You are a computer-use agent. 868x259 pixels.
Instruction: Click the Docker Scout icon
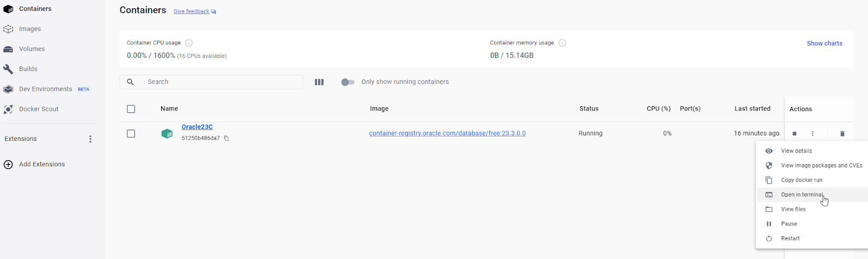pyautogui.click(x=8, y=109)
